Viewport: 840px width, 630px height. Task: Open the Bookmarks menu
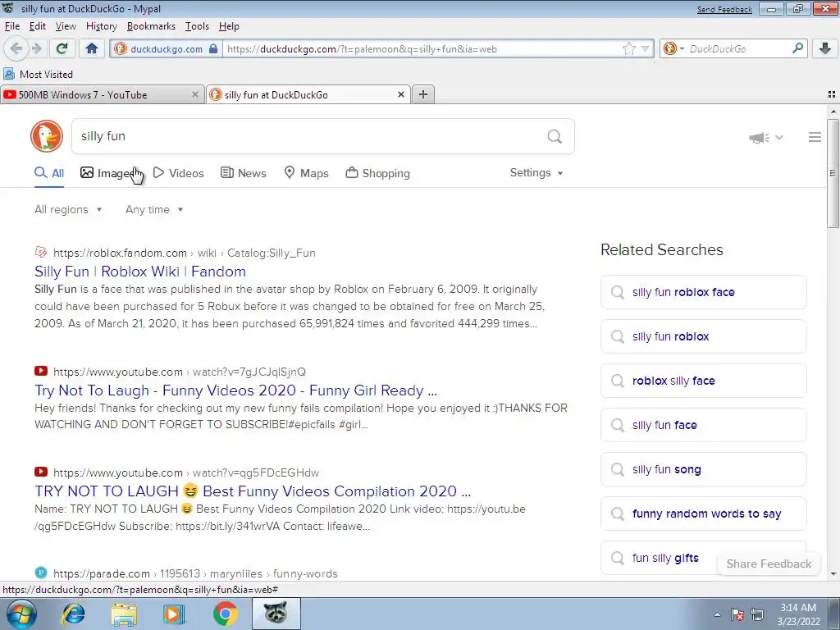pyautogui.click(x=151, y=26)
